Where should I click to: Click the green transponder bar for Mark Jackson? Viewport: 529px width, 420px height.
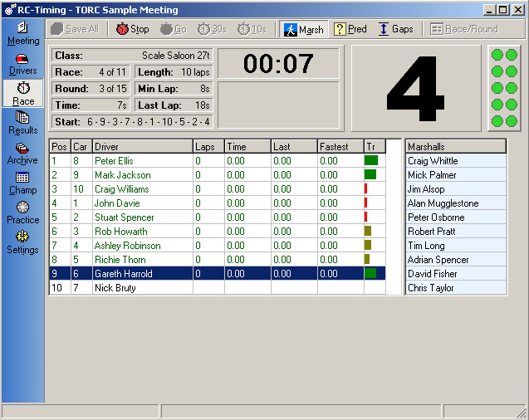[x=370, y=175]
